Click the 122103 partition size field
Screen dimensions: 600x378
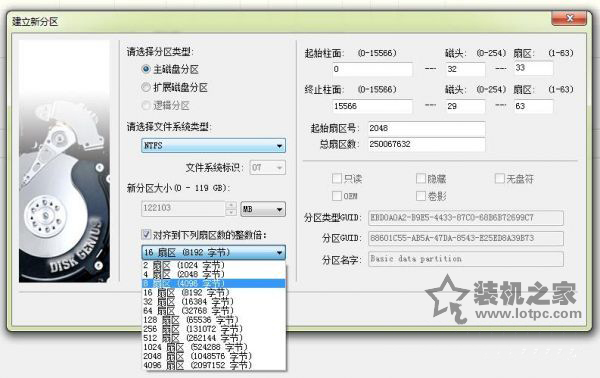tap(183, 209)
